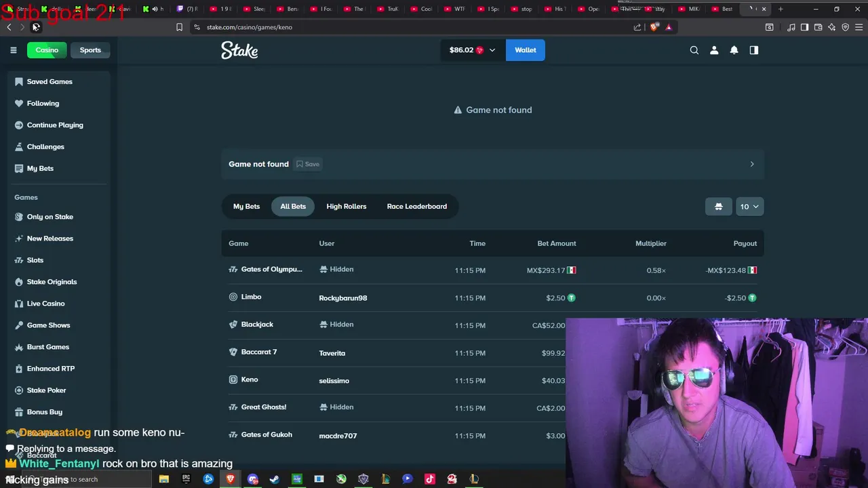Click the ghost mode icon button
The height and width of the screenshot is (488, 868).
pyautogui.click(x=719, y=206)
